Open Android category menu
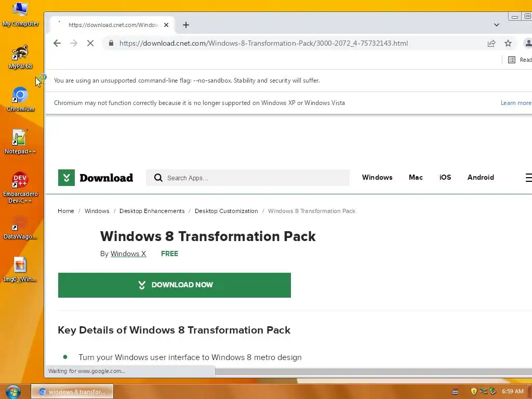Image resolution: width=532 pixels, height=399 pixels. (481, 177)
